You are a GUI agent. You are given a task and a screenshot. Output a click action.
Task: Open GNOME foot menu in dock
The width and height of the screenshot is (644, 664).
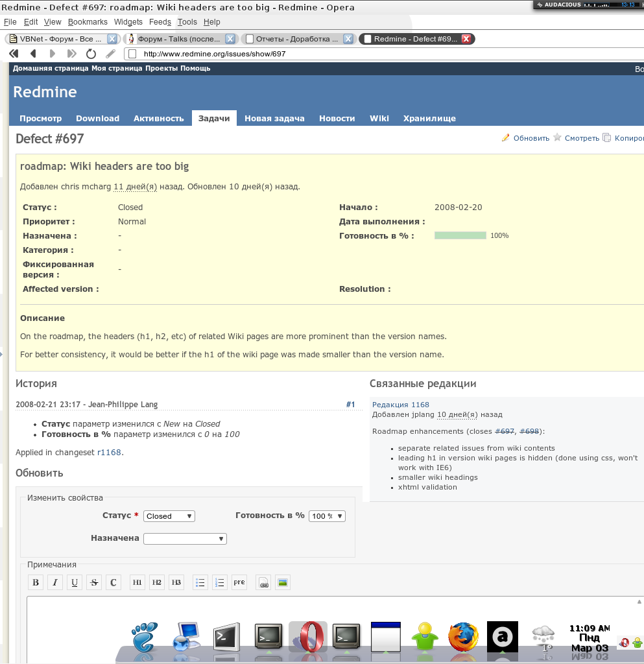(x=145, y=637)
